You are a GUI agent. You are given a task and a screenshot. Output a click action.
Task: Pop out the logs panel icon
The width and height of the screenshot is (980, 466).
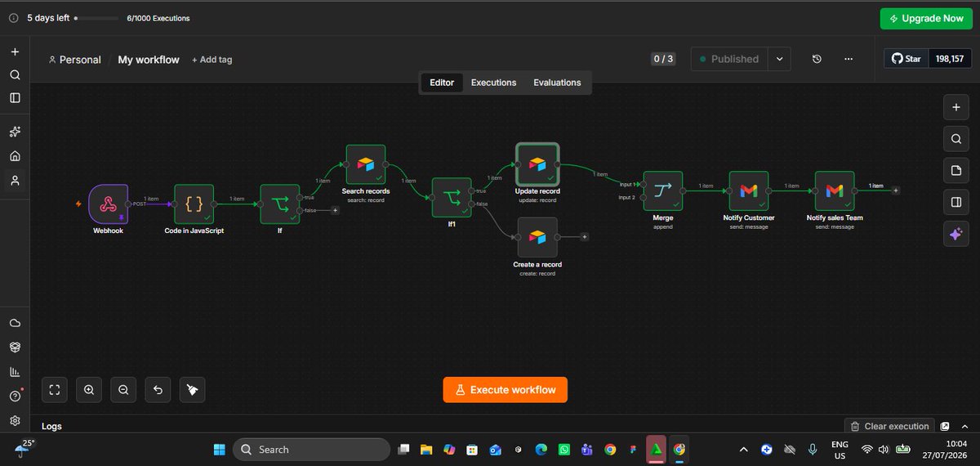[945, 426]
